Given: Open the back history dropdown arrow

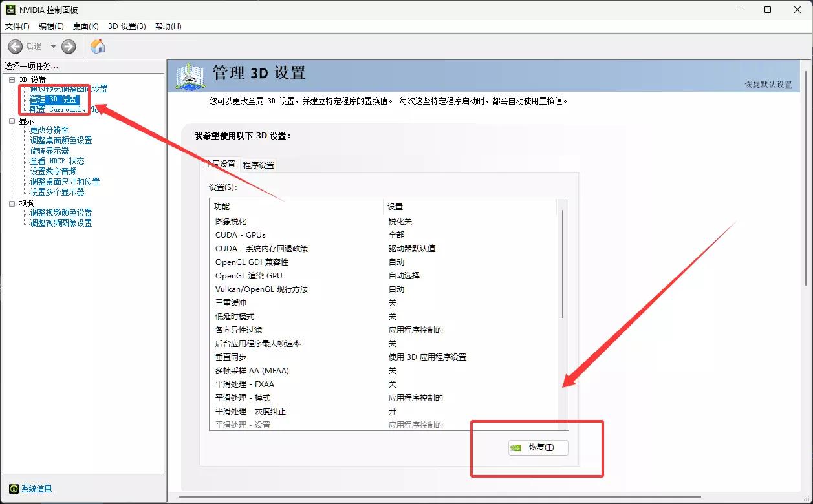Looking at the screenshot, I should pos(53,47).
